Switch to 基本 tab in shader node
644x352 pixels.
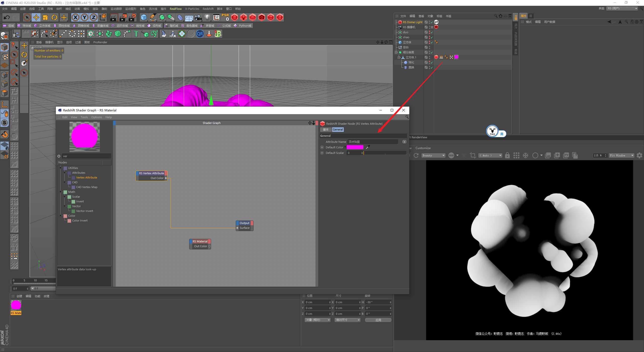pyautogui.click(x=326, y=129)
